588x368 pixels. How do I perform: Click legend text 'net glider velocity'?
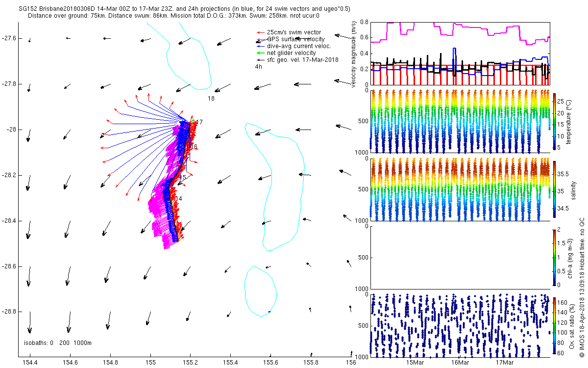(x=292, y=53)
